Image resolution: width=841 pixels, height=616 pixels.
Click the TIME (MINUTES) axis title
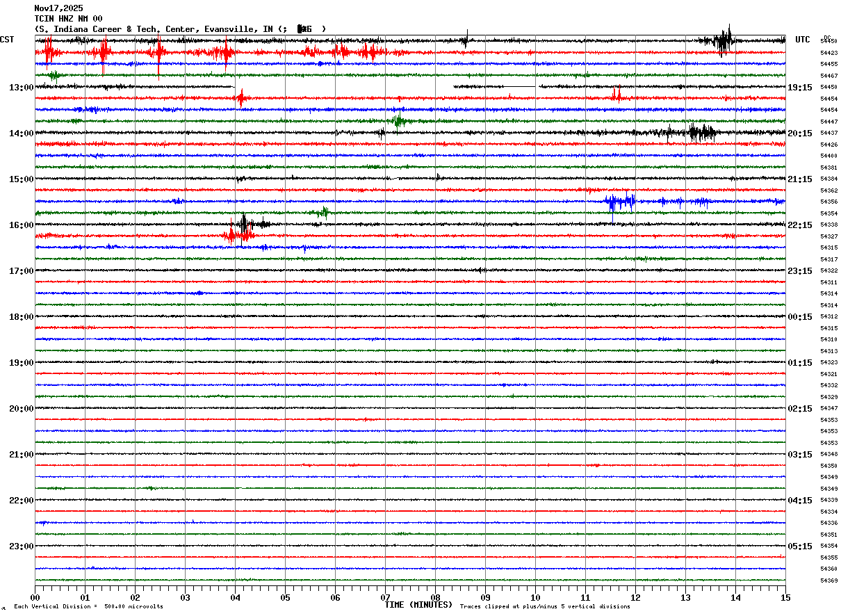click(x=418, y=605)
